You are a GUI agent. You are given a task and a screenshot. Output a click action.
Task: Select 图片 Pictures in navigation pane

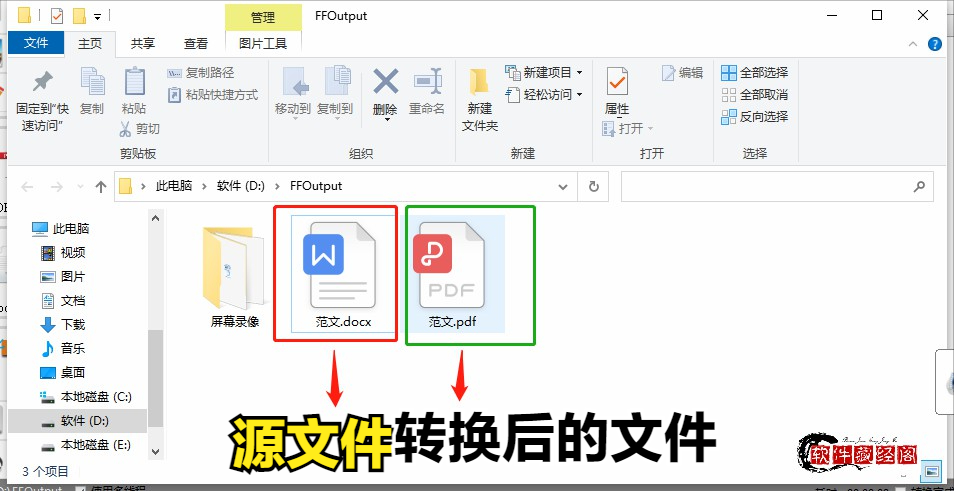[x=63, y=277]
